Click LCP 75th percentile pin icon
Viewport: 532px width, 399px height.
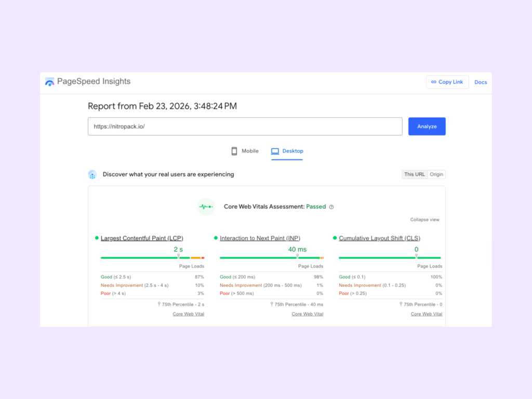coord(159,304)
